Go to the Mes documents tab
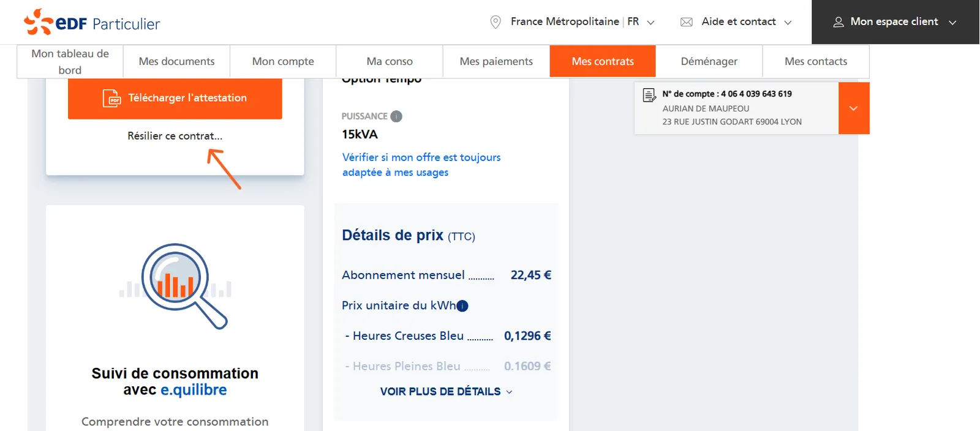The width and height of the screenshot is (980, 431). tap(176, 61)
